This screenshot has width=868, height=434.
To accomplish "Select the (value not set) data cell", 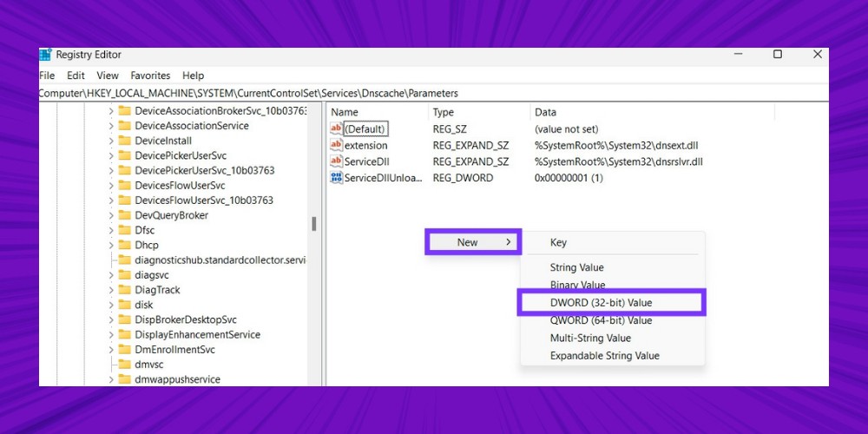I will (x=566, y=129).
